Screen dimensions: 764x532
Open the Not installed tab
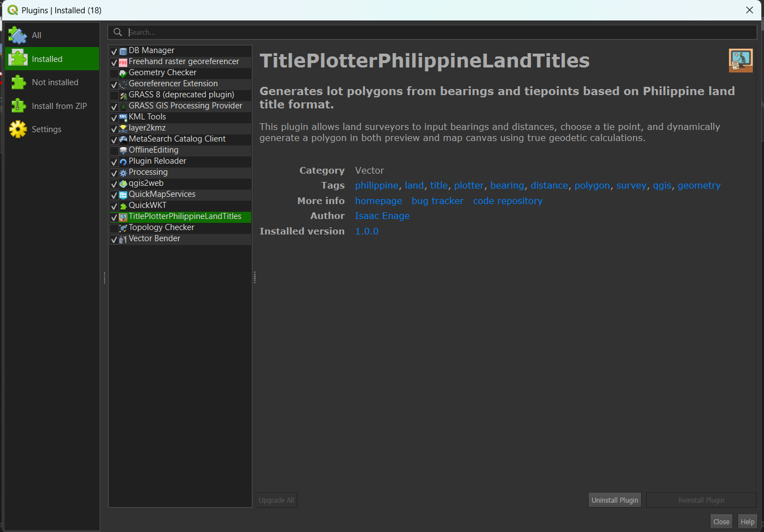[52, 82]
